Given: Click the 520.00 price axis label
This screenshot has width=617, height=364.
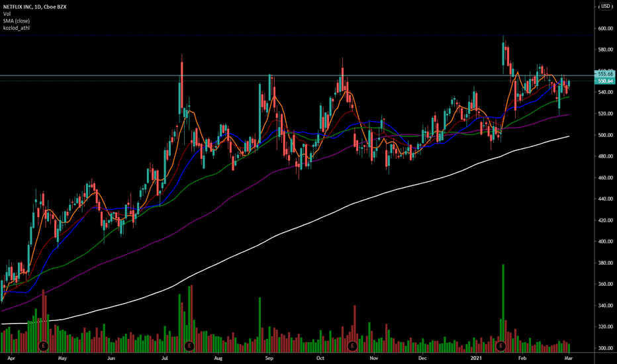Looking at the screenshot, I should [605, 114].
